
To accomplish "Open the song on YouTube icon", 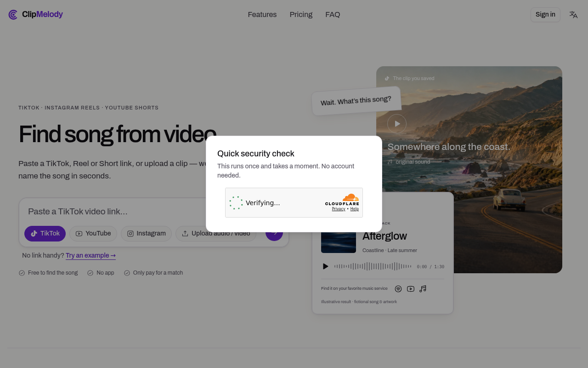I will click(x=411, y=289).
